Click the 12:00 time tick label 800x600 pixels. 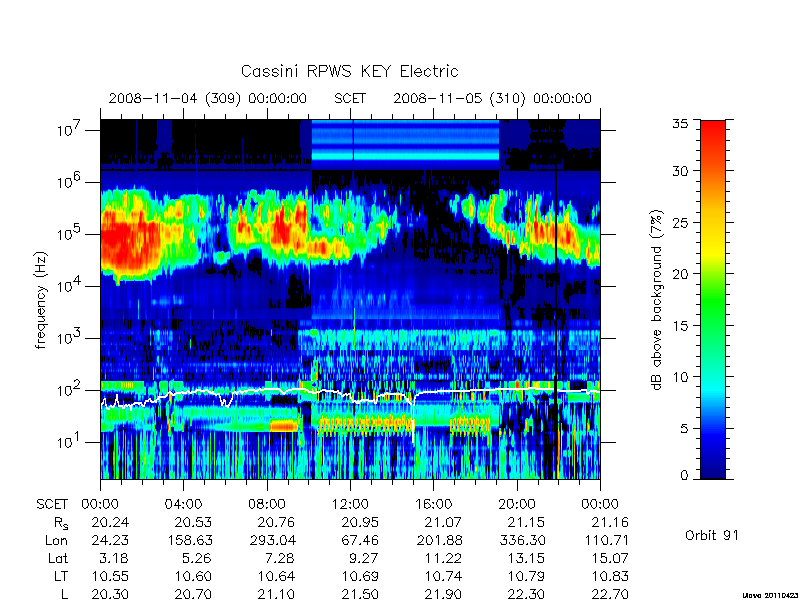350,505
